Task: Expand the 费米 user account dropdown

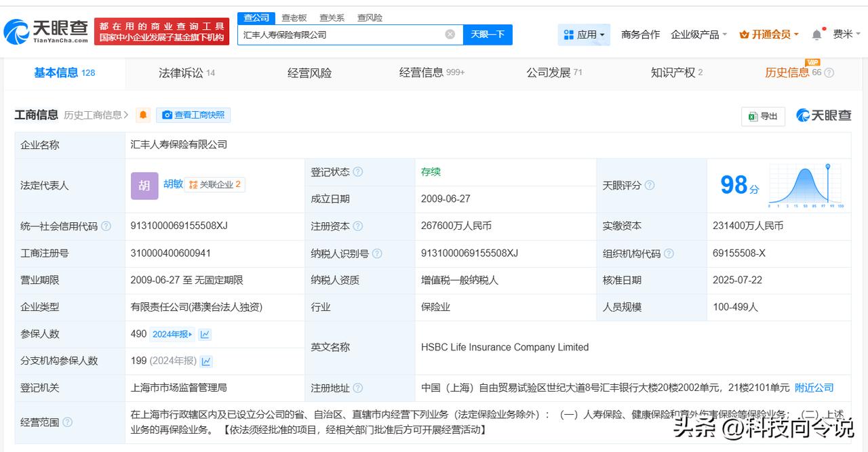Action: tap(846, 35)
